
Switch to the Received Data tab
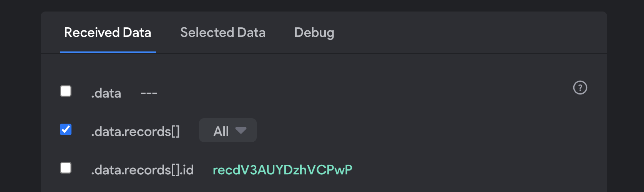tap(108, 33)
